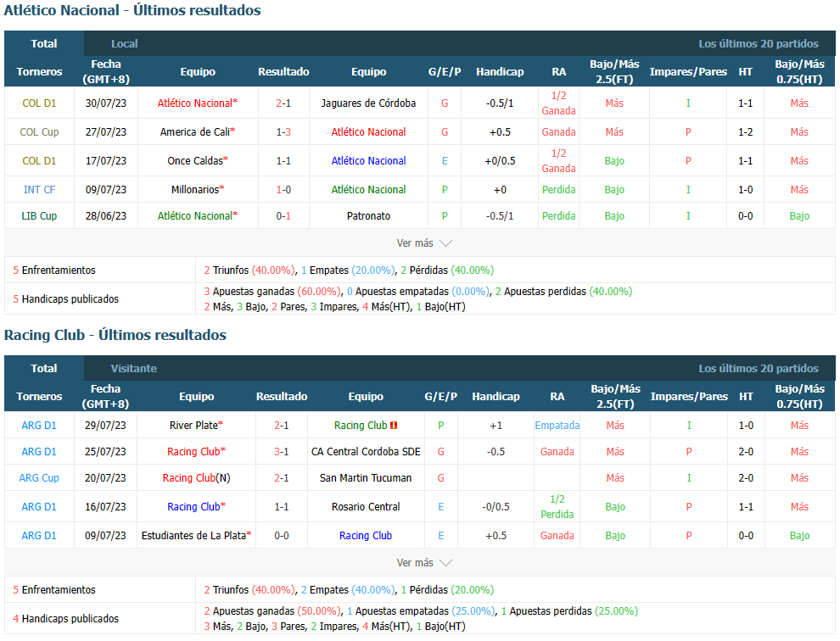This screenshot has width=840, height=641.
Task: Click the Handicap column header in Atlético Nacional table
Action: (x=500, y=72)
